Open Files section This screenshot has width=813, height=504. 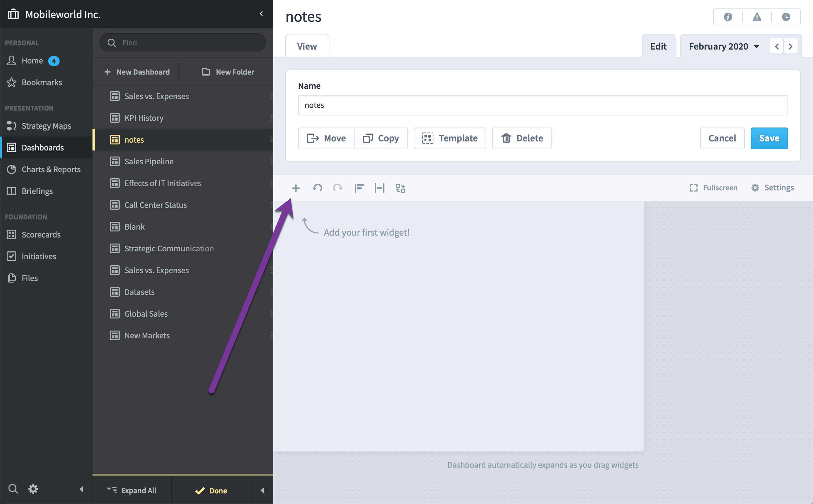tap(46, 278)
